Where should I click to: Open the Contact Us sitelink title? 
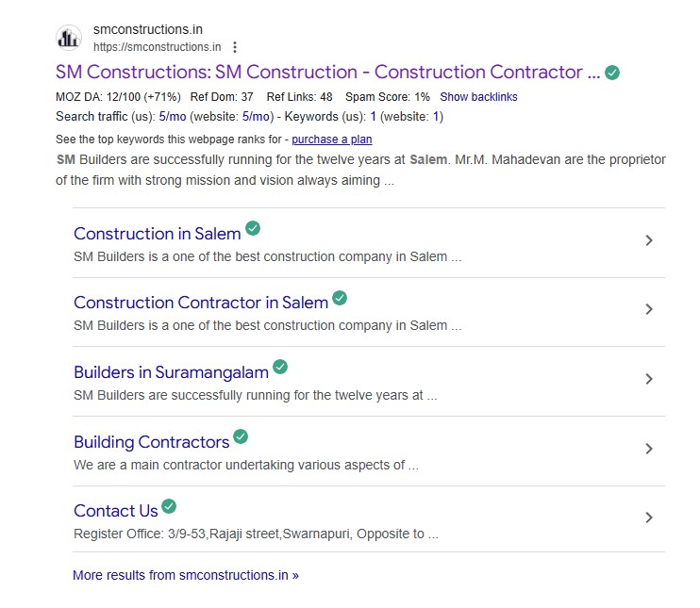coord(116,511)
